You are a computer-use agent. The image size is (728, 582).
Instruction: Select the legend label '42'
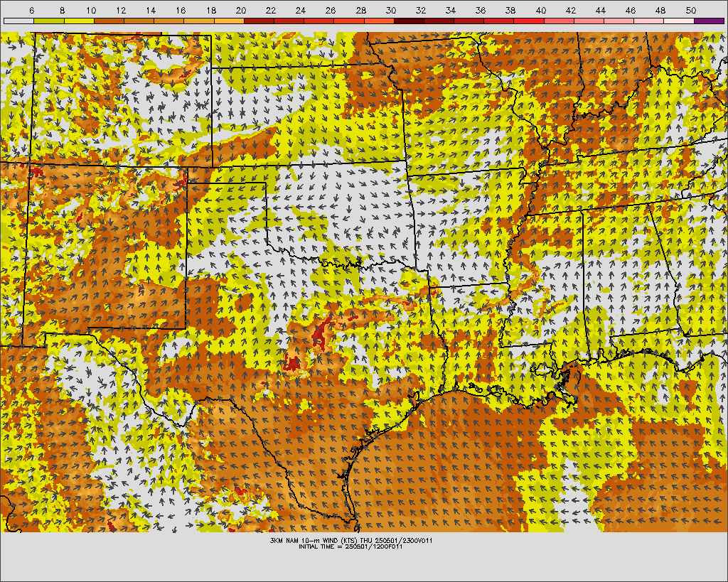pyautogui.click(x=571, y=10)
